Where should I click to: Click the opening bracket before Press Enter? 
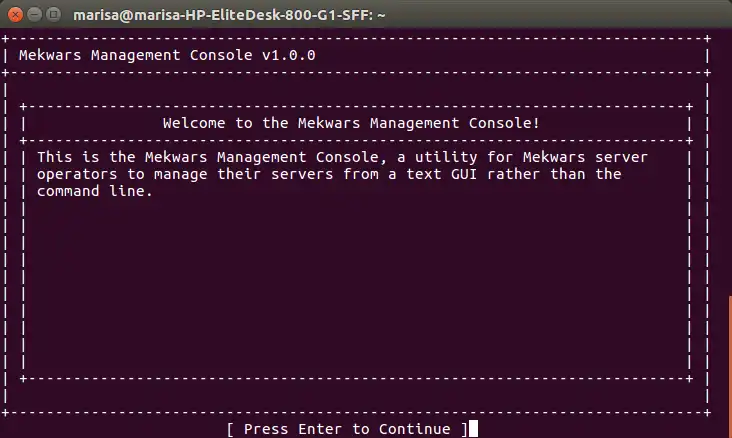coord(230,429)
